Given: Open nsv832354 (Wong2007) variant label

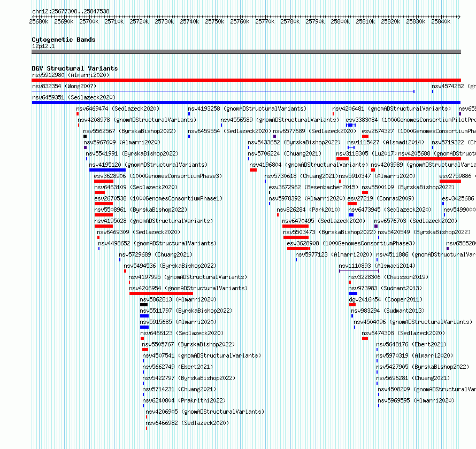Looking at the screenshot, I should click(64, 86).
